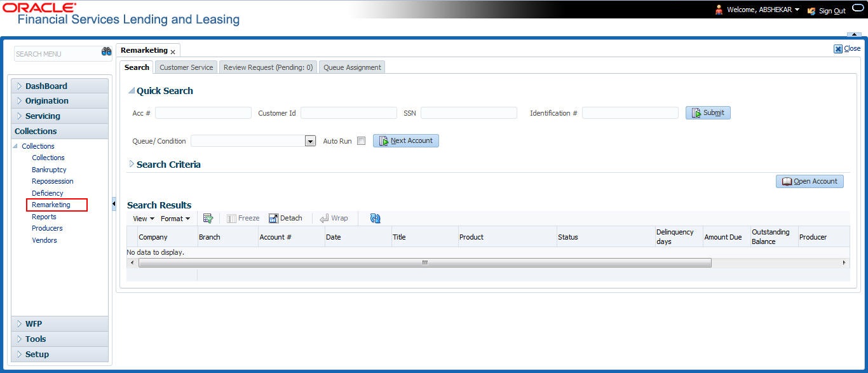This screenshot has width=868, height=373.
Task: Click the Open Account button
Action: (x=810, y=181)
